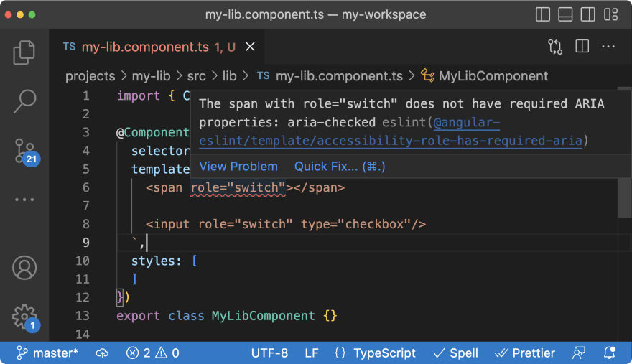Show additional views ellipsis in activity bar
Image resolution: width=632 pixels, height=364 pixels.
tap(24, 200)
